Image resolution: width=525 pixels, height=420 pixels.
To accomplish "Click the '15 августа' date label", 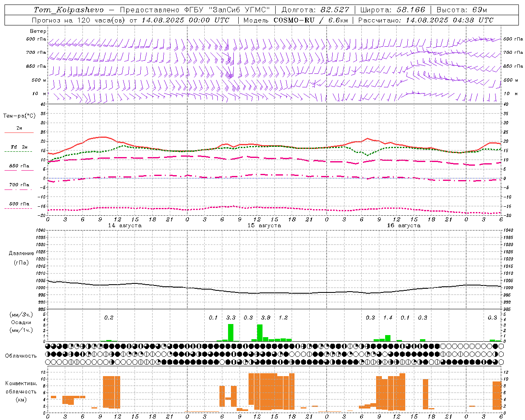I will [x=264, y=226].
